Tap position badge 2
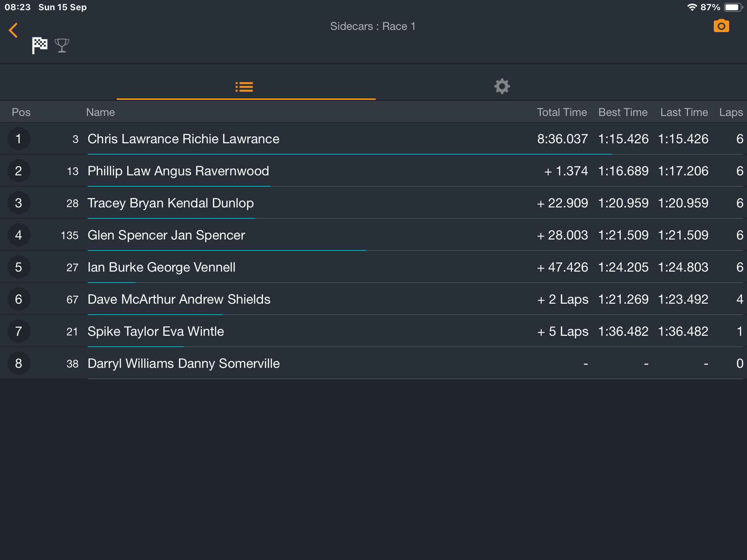The width and height of the screenshot is (747, 560). [x=19, y=171]
